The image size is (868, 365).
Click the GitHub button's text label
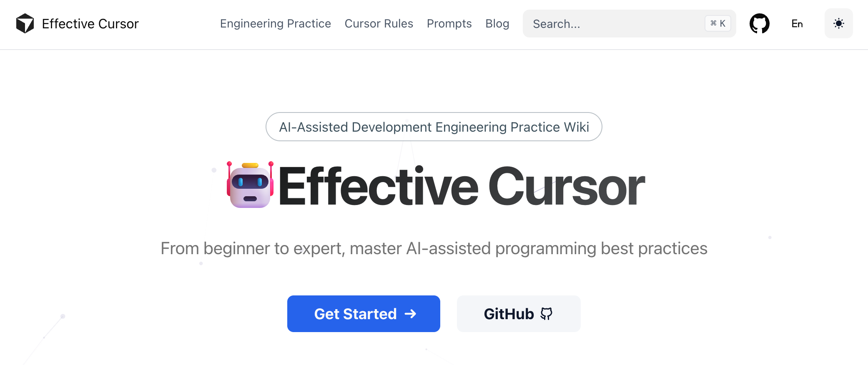(x=509, y=314)
